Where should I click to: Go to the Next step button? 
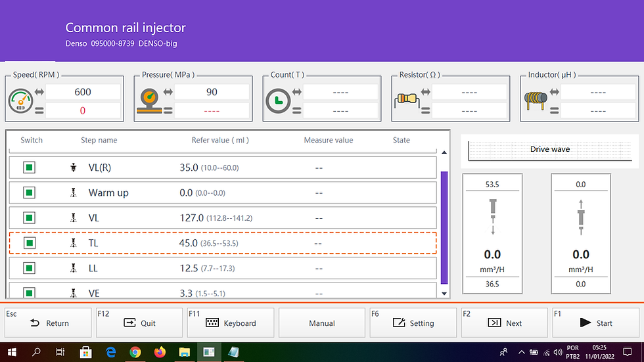505,323
